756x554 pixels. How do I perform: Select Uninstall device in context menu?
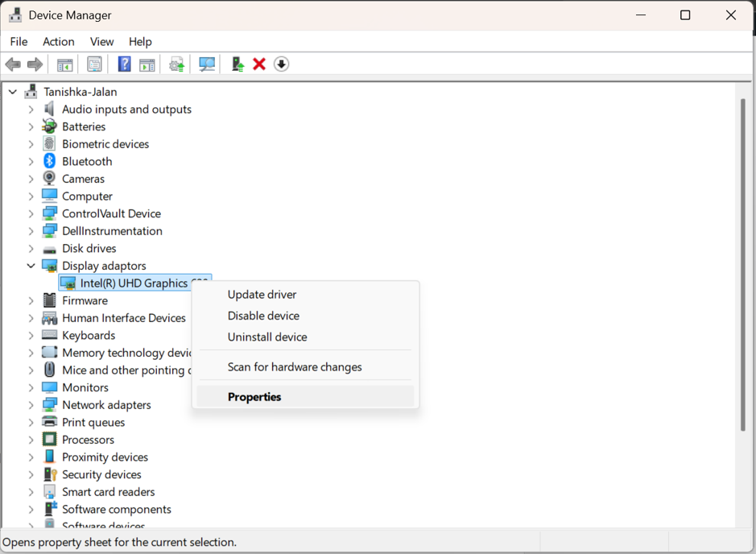[306, 337]
